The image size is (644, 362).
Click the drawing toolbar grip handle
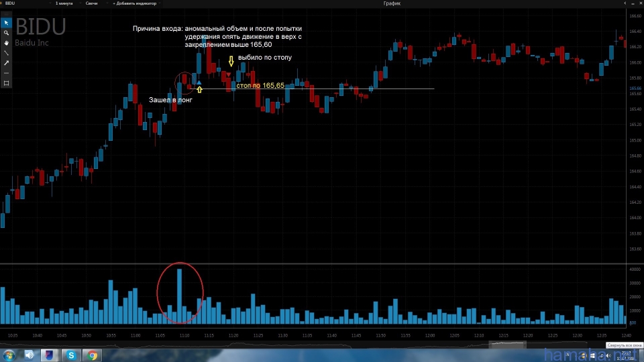(x=6, y=14)
